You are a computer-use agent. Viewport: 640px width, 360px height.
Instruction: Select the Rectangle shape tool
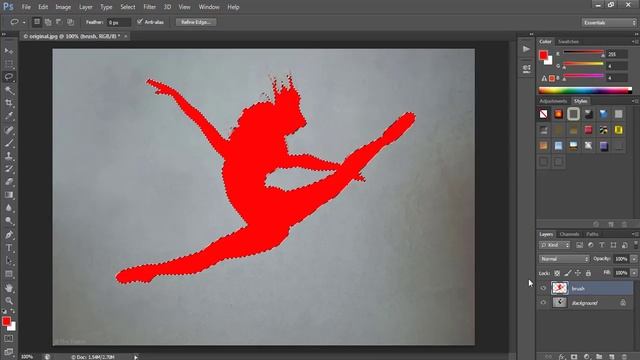pos(9,274)
